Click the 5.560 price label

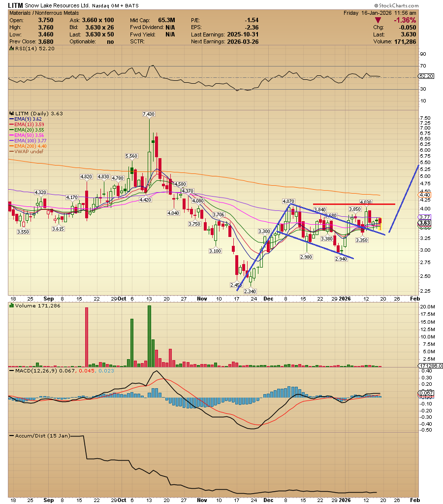(x=131, y=156)
